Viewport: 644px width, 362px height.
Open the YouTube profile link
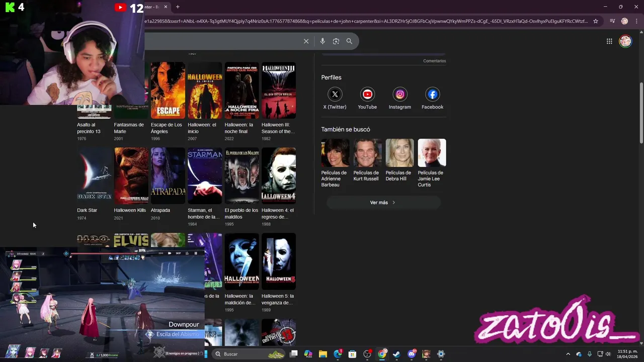[x=367, y=98]
